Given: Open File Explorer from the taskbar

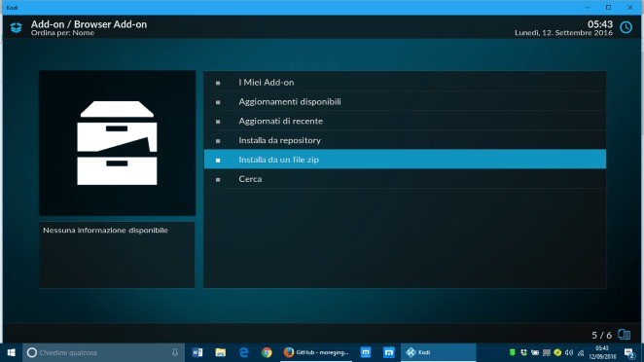Looking at the screenshot, I should coord(221,352).
